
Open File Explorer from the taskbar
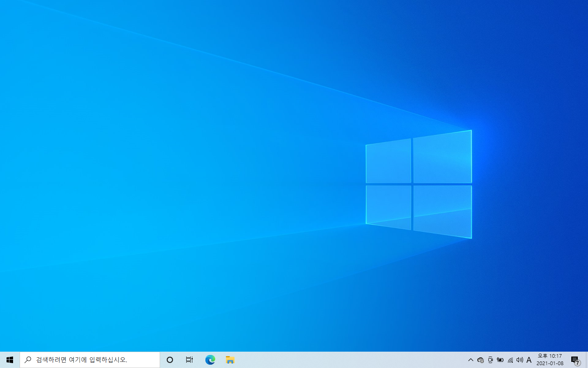(x=230, y=360)
